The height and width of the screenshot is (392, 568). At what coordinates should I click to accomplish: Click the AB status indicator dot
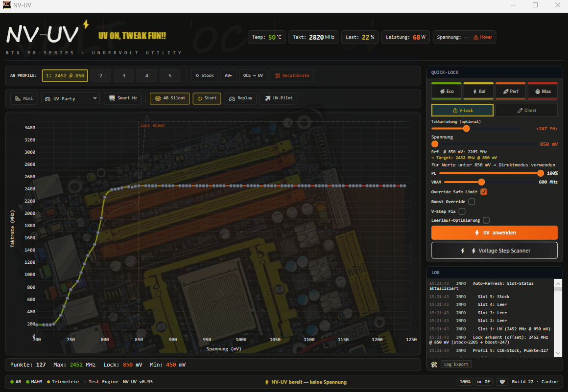pyautogui.click(x=12, y=382)
